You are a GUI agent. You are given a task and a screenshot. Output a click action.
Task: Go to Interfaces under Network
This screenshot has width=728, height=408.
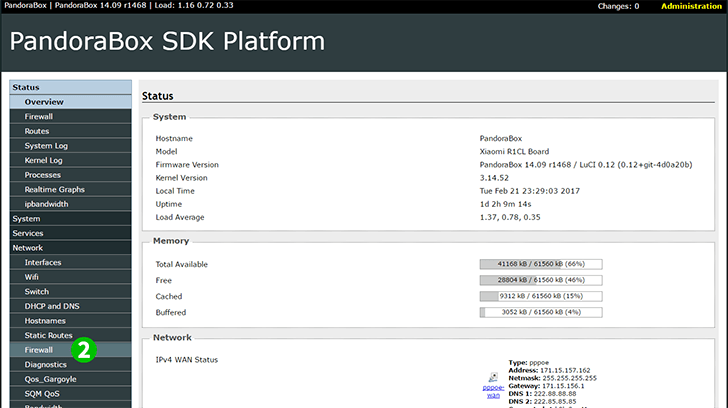click(x=43, y=262)
